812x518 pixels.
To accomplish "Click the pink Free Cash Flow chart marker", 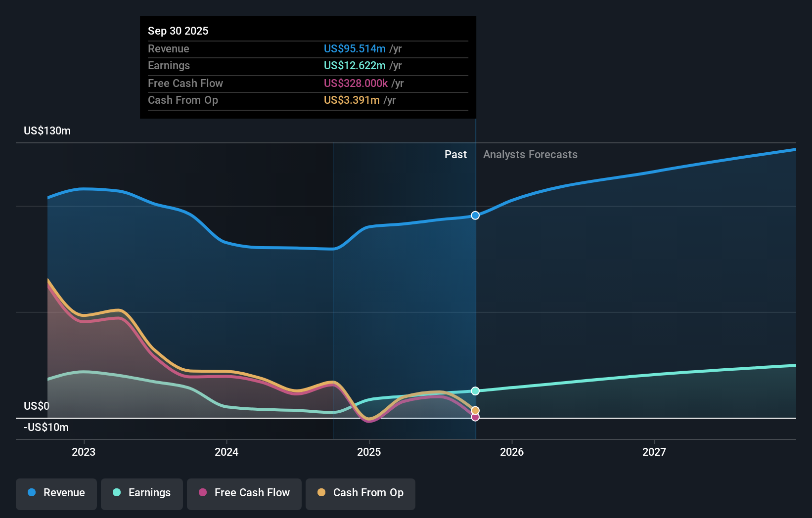I will point(475,418).
